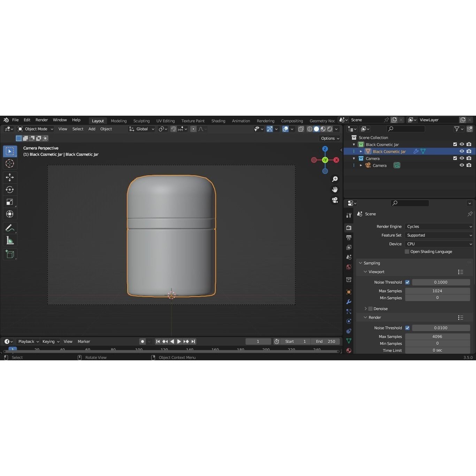Image resolution: width=476 pixels, height=476 pixels.
Task: Activate the Measure tool
Action: [x=10, y=240]
